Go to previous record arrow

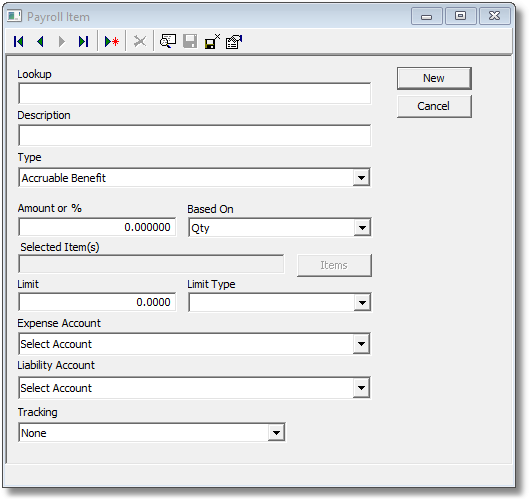coord(41,42)
